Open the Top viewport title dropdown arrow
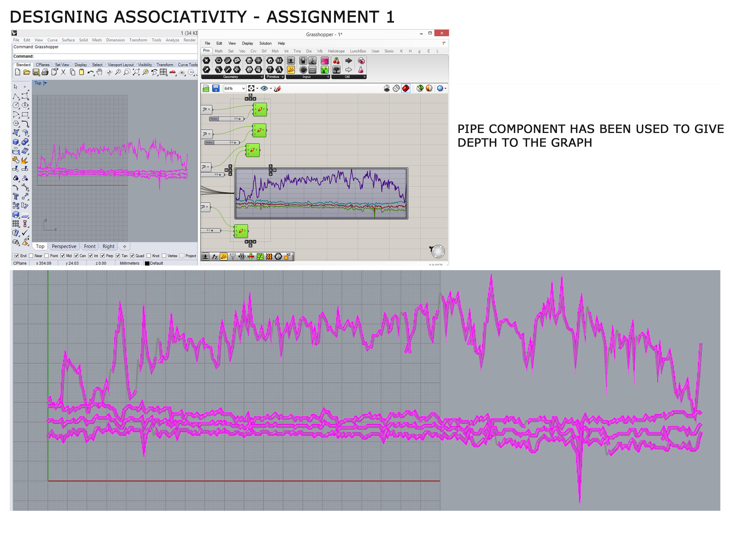Viewport: 756px width, 535px height. coord(45,83)
